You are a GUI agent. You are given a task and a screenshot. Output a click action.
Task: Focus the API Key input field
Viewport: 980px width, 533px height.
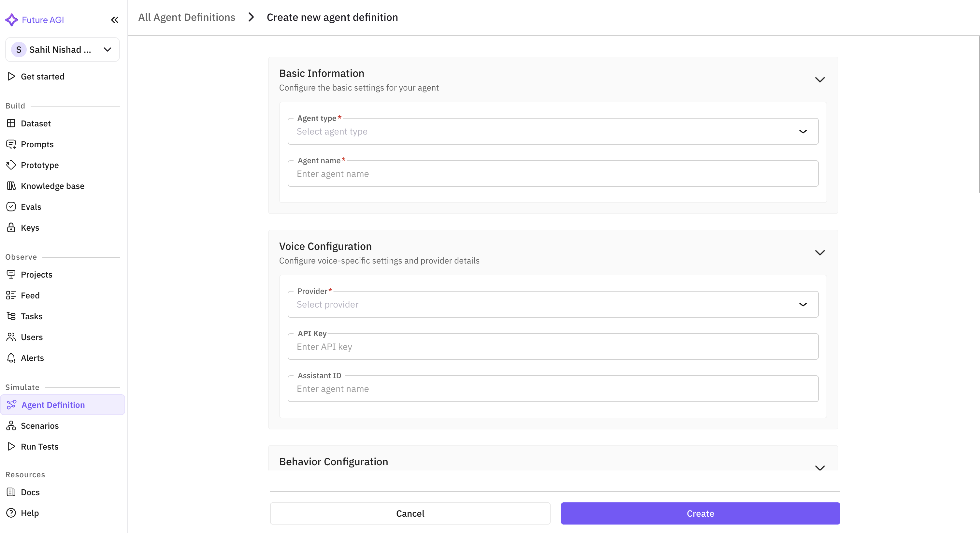pos(553,347)
